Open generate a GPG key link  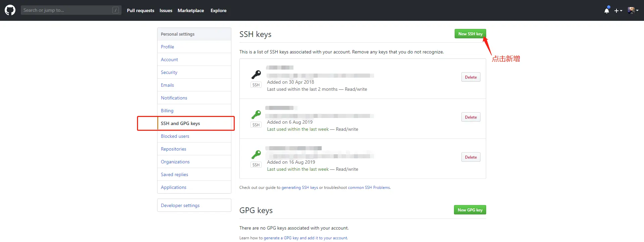coord(306,238)
